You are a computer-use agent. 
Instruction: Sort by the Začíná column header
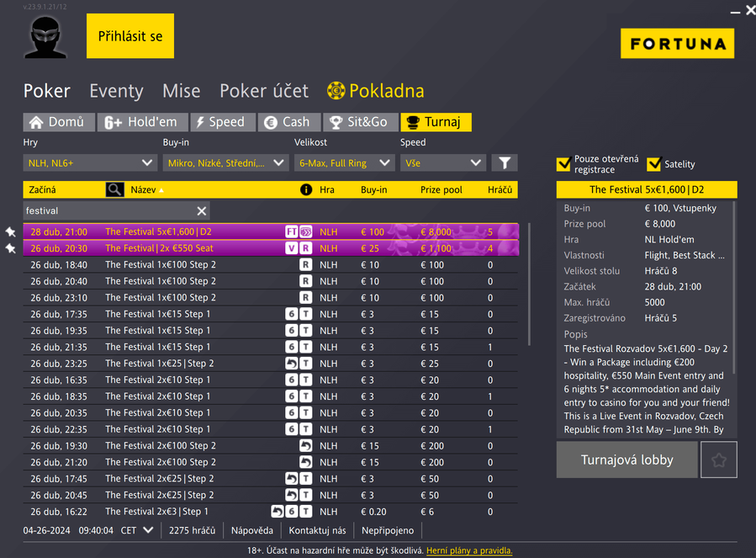pos(42,189)
